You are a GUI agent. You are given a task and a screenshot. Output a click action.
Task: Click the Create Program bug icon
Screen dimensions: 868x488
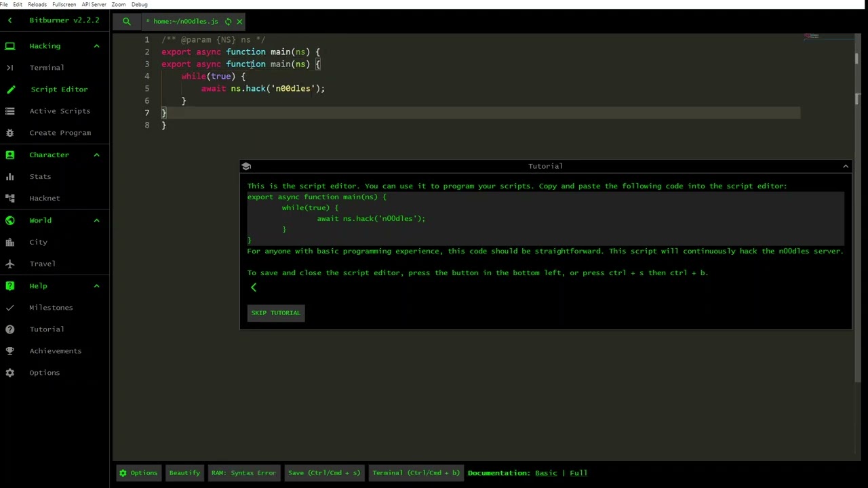[10, 133]
